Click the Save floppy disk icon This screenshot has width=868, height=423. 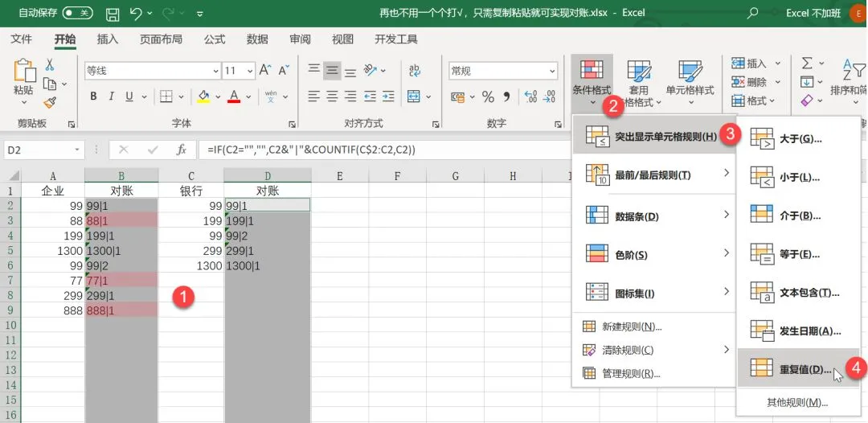pyautogui.click(x=113, y=14)
